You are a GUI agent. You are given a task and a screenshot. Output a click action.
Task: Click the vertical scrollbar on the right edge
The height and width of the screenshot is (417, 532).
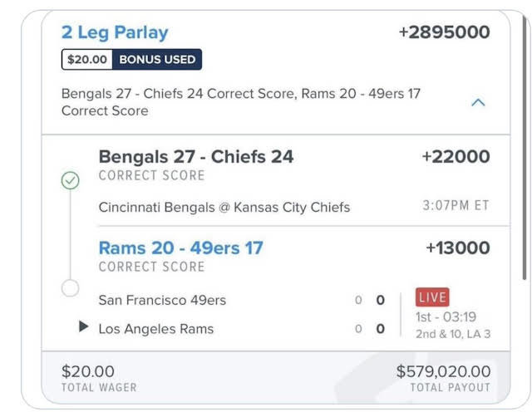tap(525, 148)
